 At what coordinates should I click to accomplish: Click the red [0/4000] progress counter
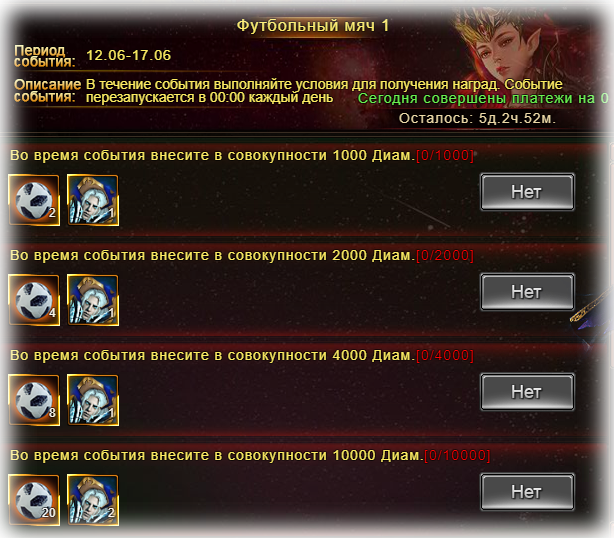[x=445, y=356]
